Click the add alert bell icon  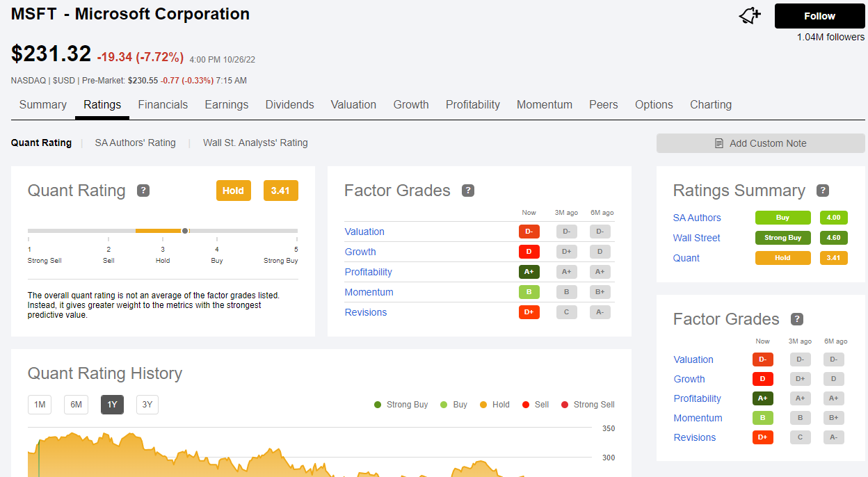750,15
